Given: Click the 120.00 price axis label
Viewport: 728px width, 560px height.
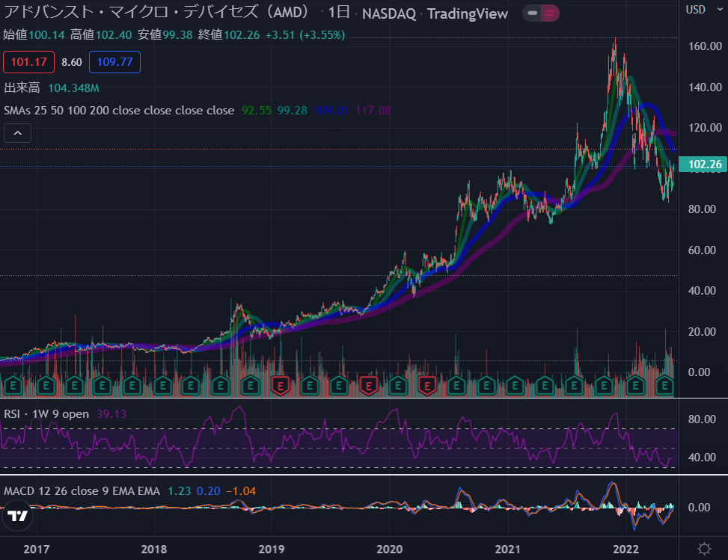Looking at the screenshot, I should point(705,128).
